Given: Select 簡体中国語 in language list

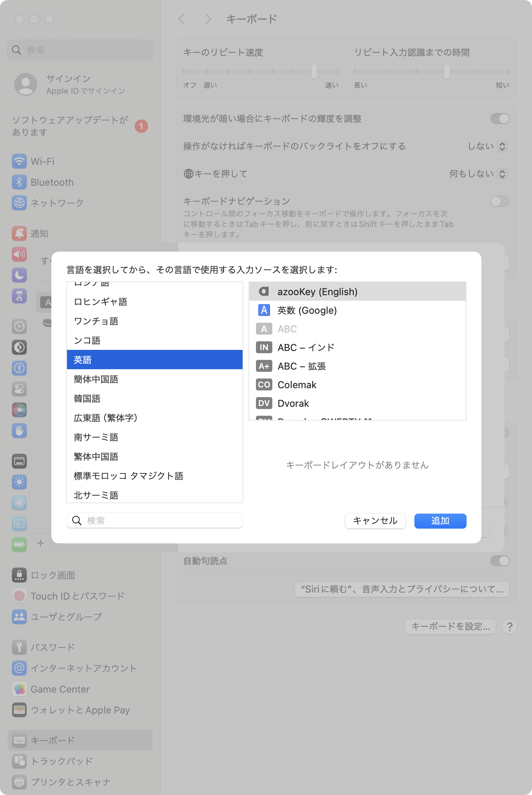Looking at the screenshot, I should click(x=155, y=379).
